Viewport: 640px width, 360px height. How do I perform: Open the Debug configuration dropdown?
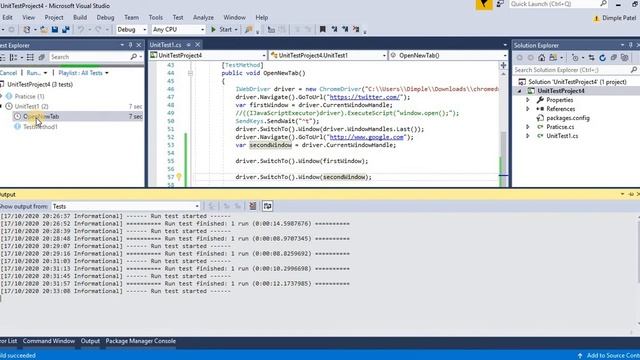click(x=131, y=29)
